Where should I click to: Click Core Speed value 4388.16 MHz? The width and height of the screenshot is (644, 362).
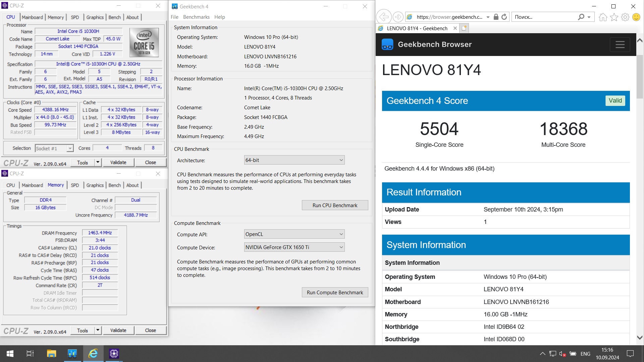(55, 110)
